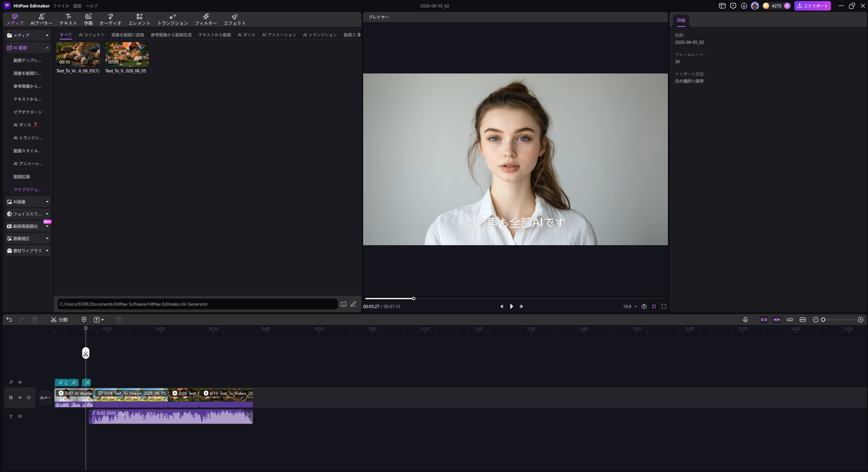Open the メディア tool in the top toolbar
This screenshot has width=868, height=472.
[x=15, y=19]
